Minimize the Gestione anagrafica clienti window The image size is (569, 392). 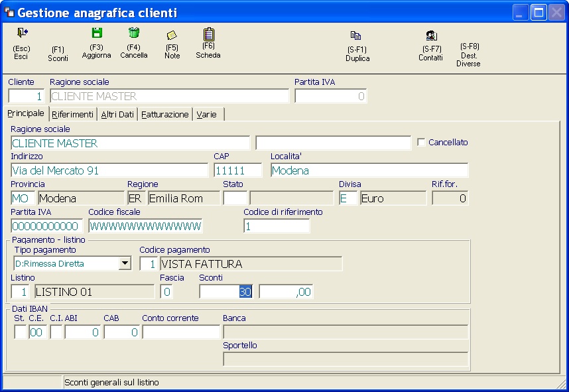521,13
